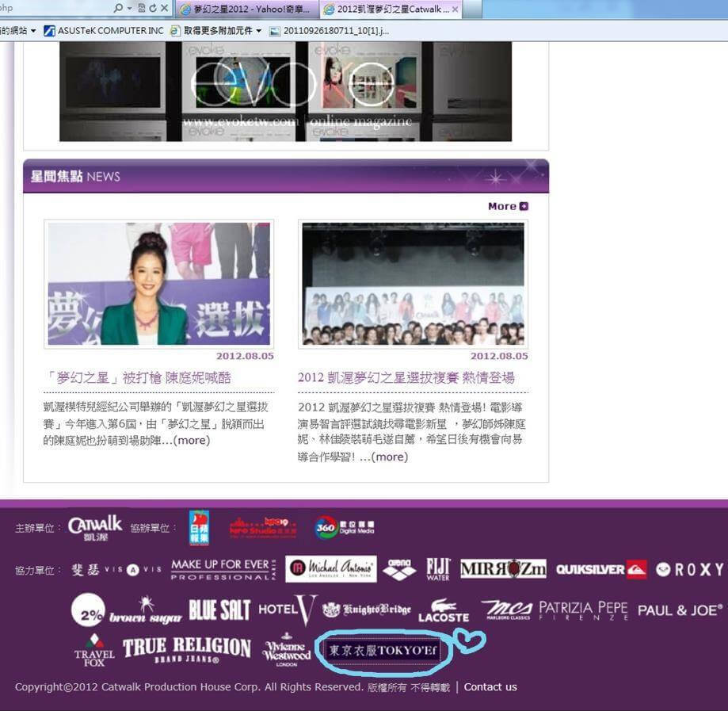Viewport: 728px width, 711px height.
Task: Click the ROXY logo
Action: (690, 569)
